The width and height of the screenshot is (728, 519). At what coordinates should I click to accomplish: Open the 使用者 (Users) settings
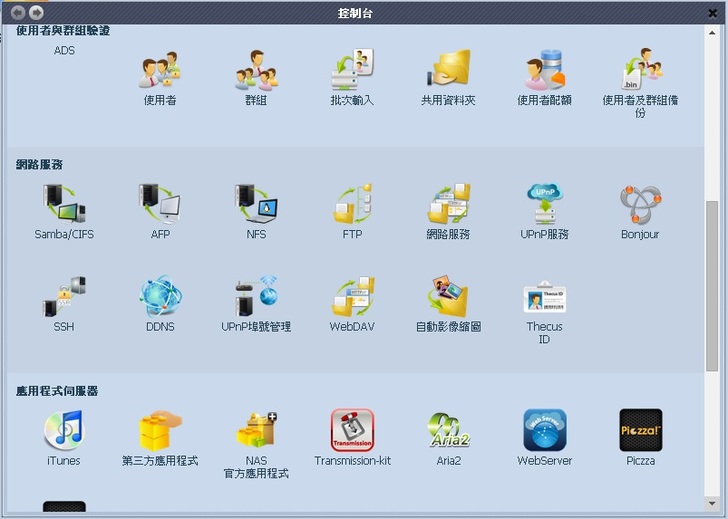pyautogui.click(x=160, y=70)
